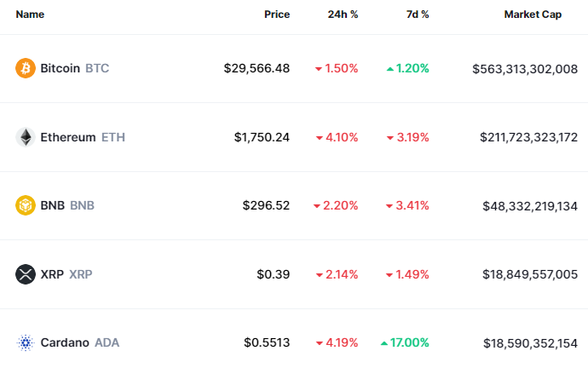The image size is (588, 368).
Task: Click the yellow BNB logo icon
Action: pos(26,205)
